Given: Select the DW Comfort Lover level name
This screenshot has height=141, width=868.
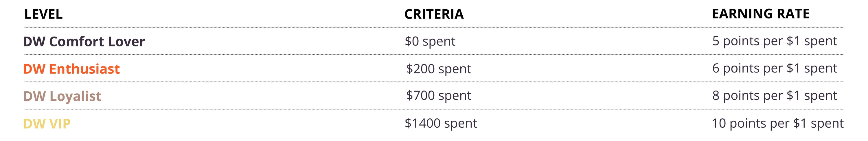Looking at the screenshot, I should coord(84,41).
